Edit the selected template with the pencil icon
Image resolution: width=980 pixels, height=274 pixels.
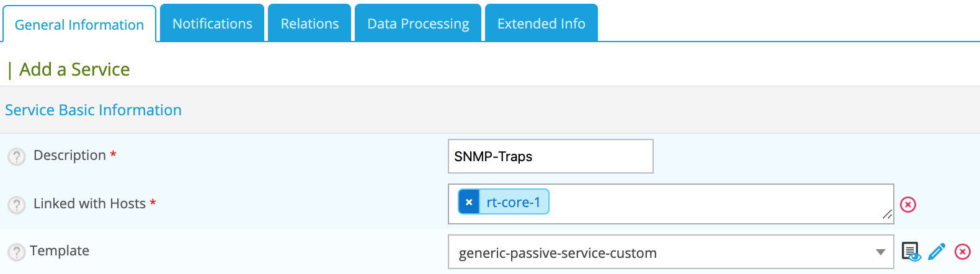[937, 252]
